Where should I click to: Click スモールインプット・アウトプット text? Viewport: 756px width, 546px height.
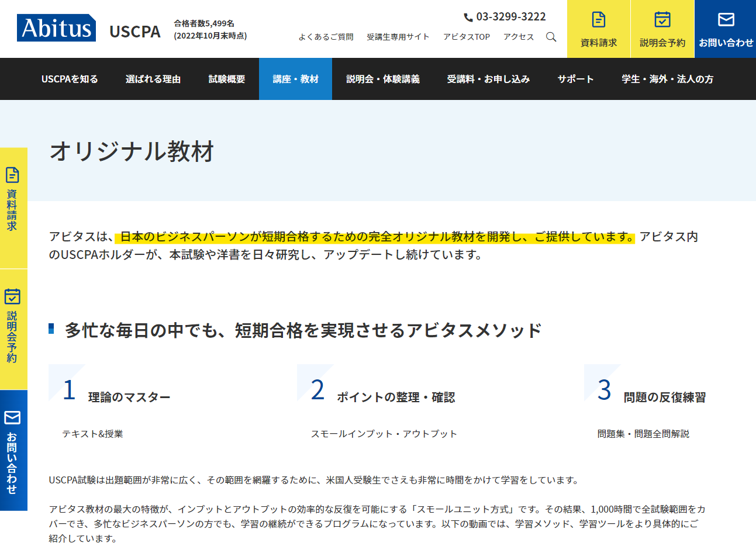tap(384, 434)
